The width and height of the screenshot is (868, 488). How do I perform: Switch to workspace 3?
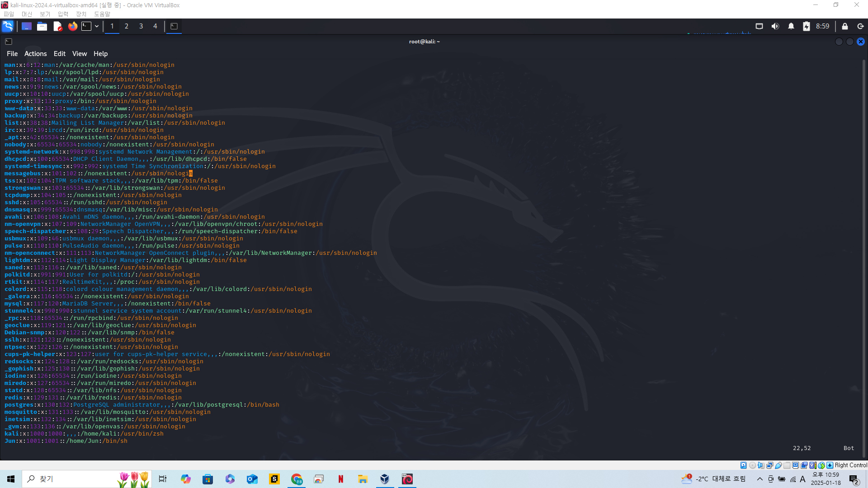[x=141, y=26]
